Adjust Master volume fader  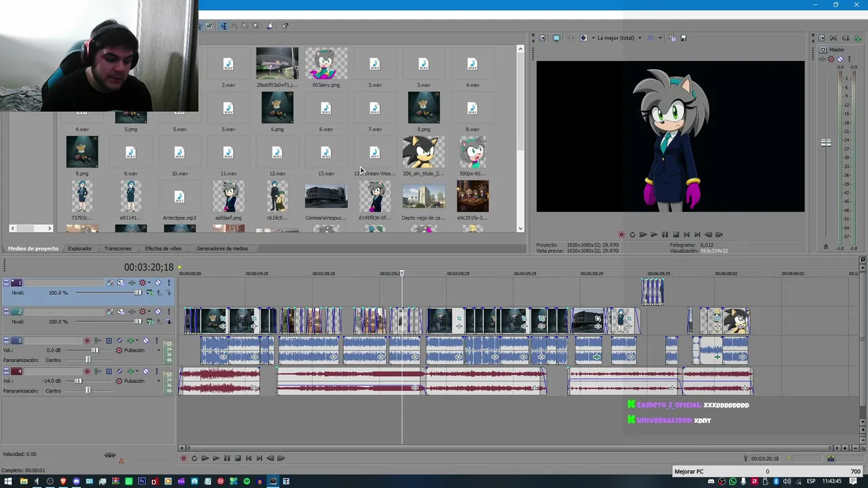pyautogui.click(x=826, y=143)
